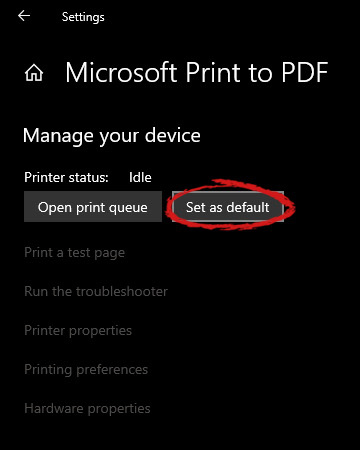Click the Idle status text
The image size is (360, 450).
(x=140, y=177)
